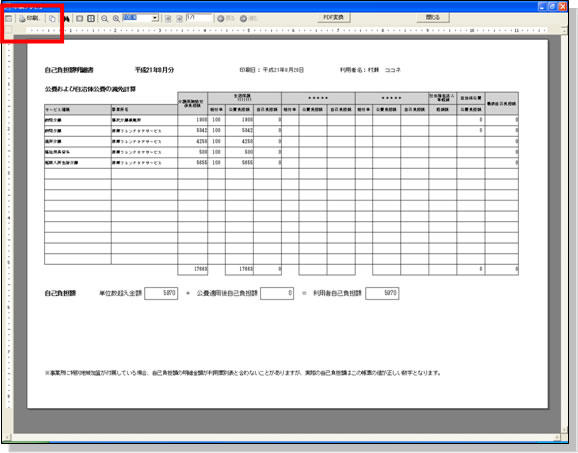Switch to multiple pages view

click(x=91, y=18)
